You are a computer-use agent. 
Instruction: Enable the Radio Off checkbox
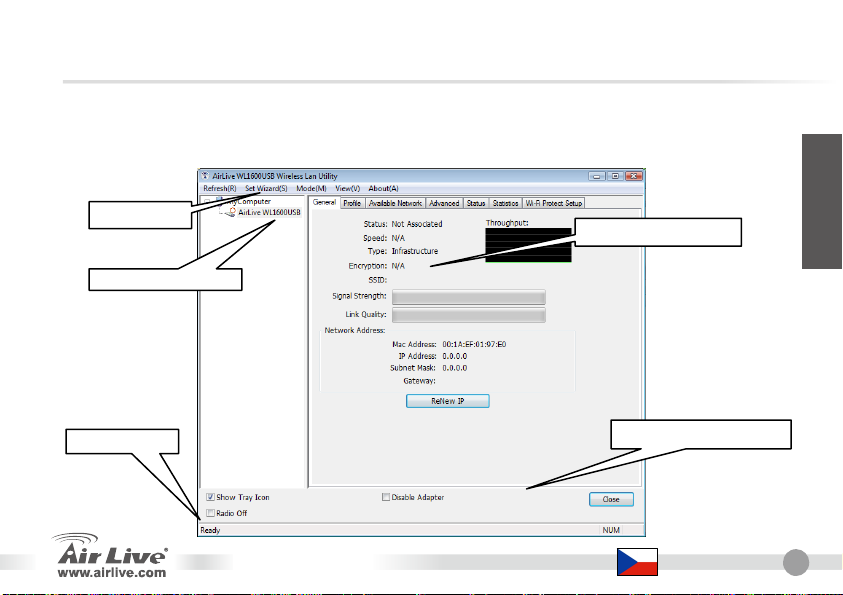tap(211, 513)
